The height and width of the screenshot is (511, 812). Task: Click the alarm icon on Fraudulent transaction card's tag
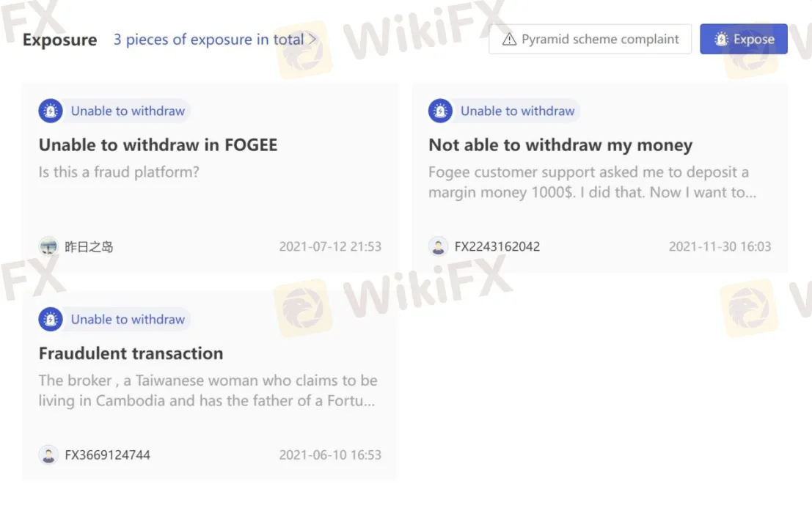[x=50, y=319]
